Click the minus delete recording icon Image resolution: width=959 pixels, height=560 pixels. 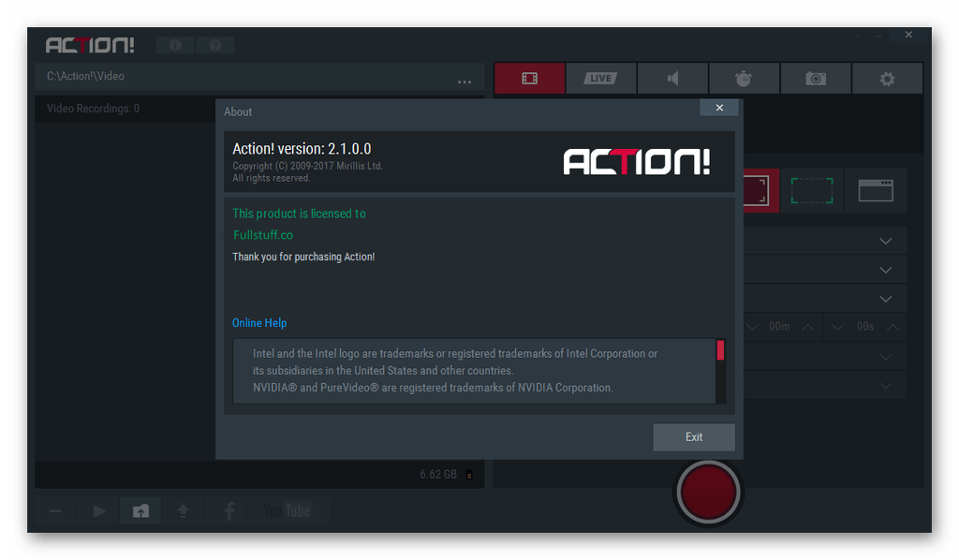pos(55,511)
